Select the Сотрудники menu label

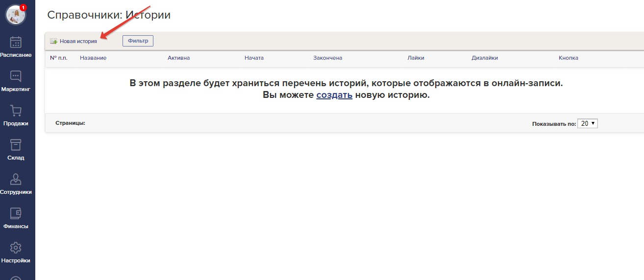coord(16,192)
